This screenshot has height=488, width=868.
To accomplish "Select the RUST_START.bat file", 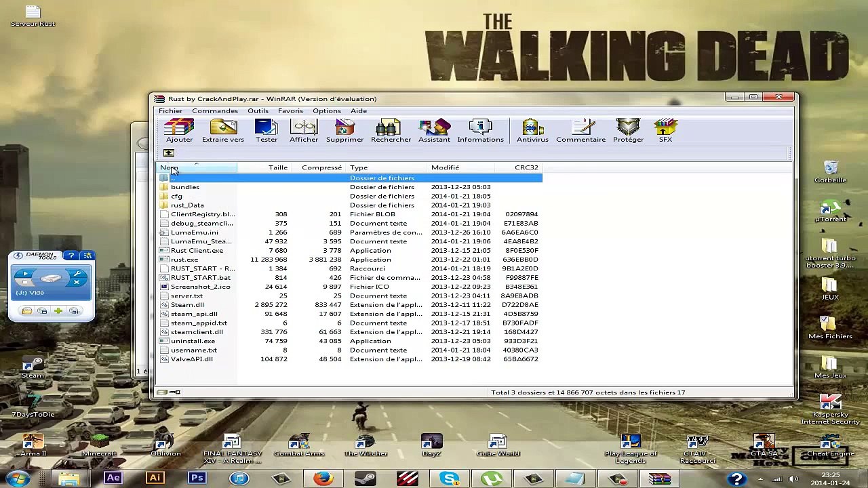I will pos(350,278).
